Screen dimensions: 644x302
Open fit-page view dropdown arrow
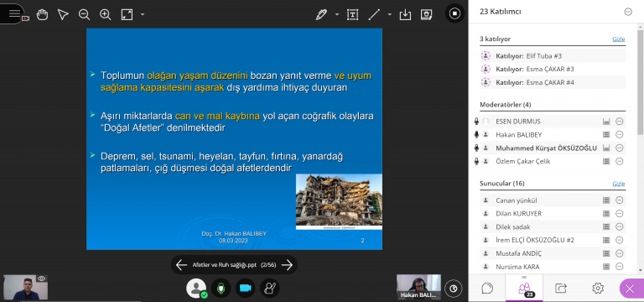(143, 14)
